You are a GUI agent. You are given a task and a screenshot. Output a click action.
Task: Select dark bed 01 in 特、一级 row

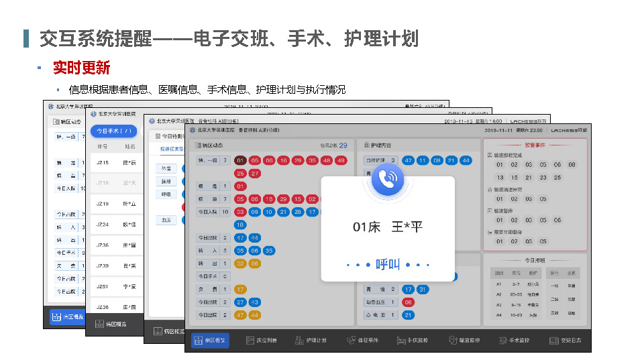[240, 160]
